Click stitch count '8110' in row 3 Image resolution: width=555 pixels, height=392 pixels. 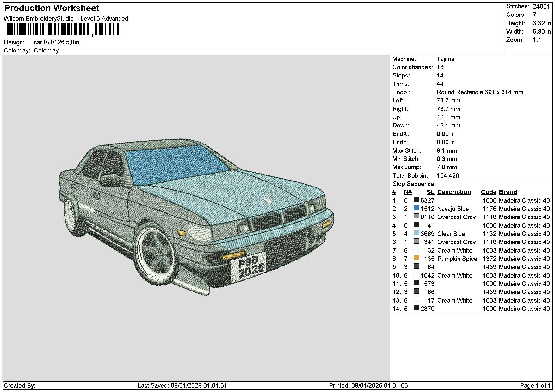point(428,217)
